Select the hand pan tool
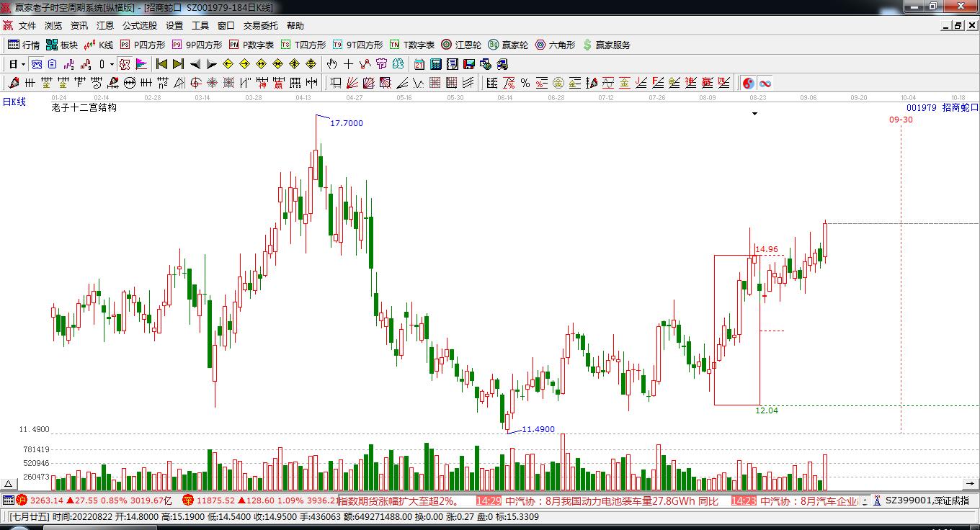The image size is (980, 530). [x=332, y=64]
